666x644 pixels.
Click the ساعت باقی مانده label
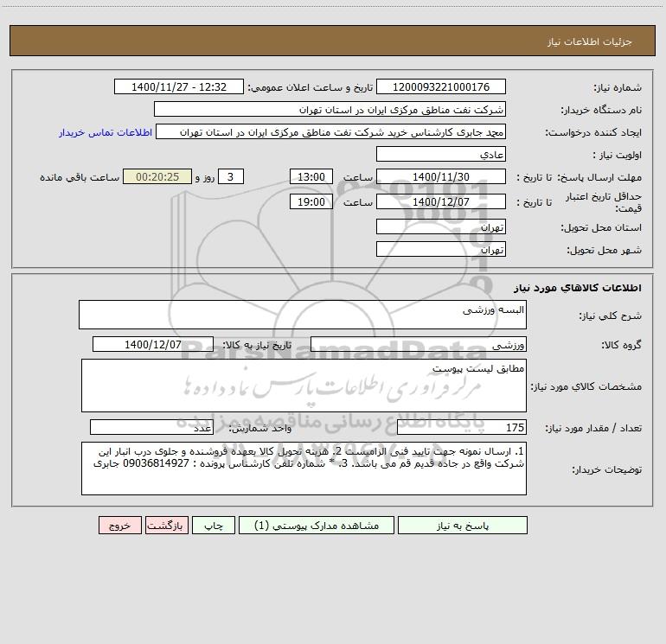click(80, 177)
